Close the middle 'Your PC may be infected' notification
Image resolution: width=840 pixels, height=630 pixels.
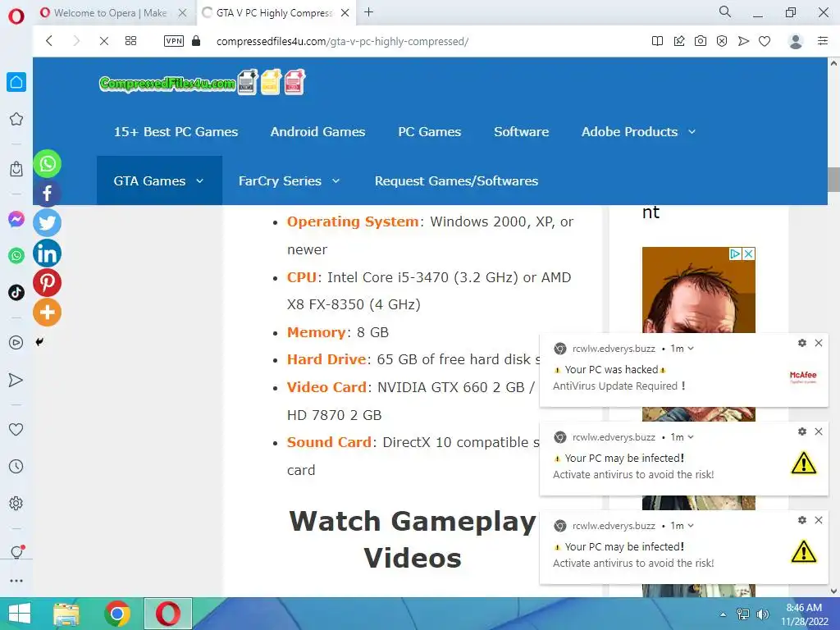[819, 431]
